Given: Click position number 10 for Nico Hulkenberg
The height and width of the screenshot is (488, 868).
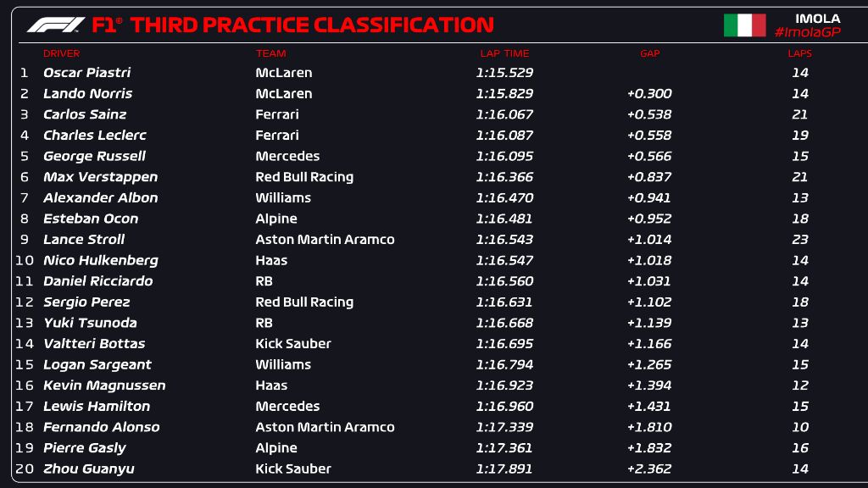Looking at the screenshot, I should pos(25,261).
